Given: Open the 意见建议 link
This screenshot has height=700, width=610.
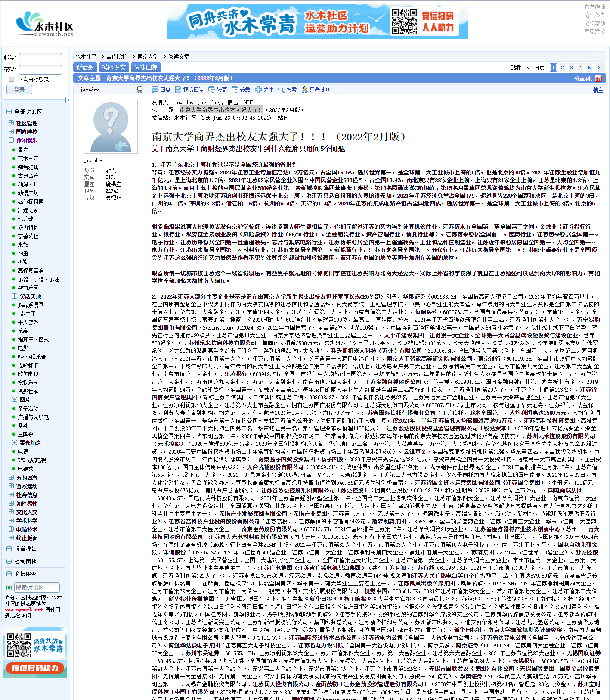Looking at the screenshot, I should pos(595,31).
